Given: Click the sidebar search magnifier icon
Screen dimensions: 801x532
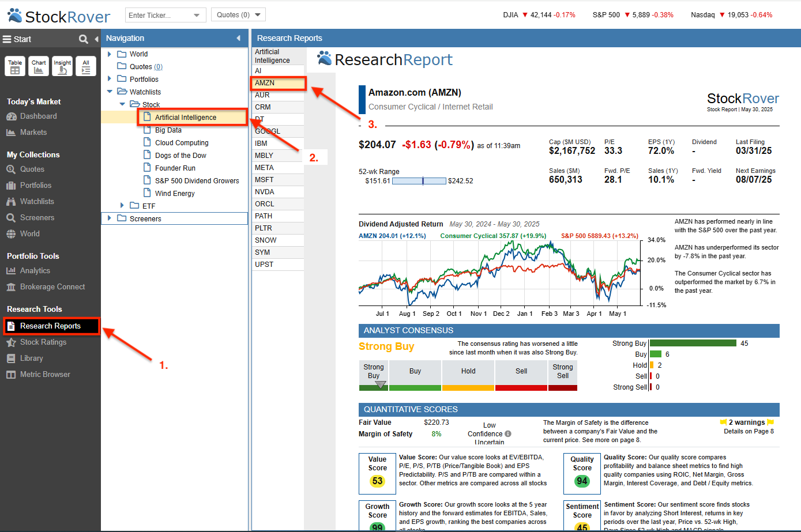Looking at the screenshot, I should [84, 39].
